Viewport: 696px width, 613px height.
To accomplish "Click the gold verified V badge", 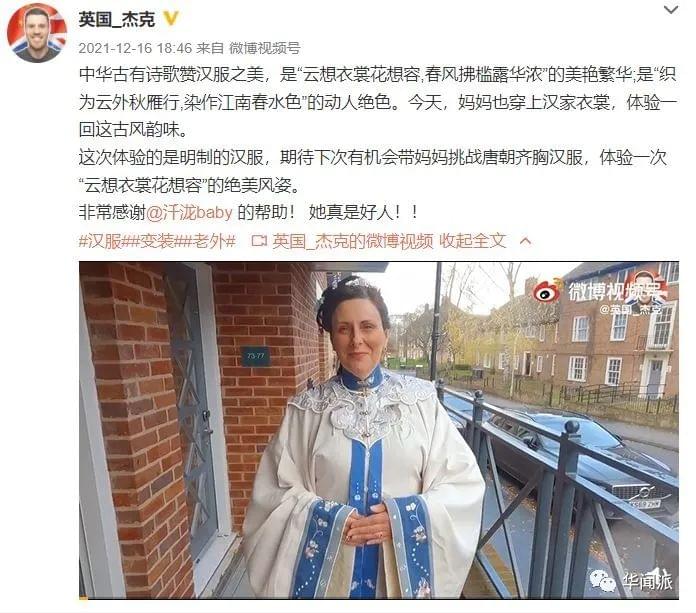I will 171,19.
